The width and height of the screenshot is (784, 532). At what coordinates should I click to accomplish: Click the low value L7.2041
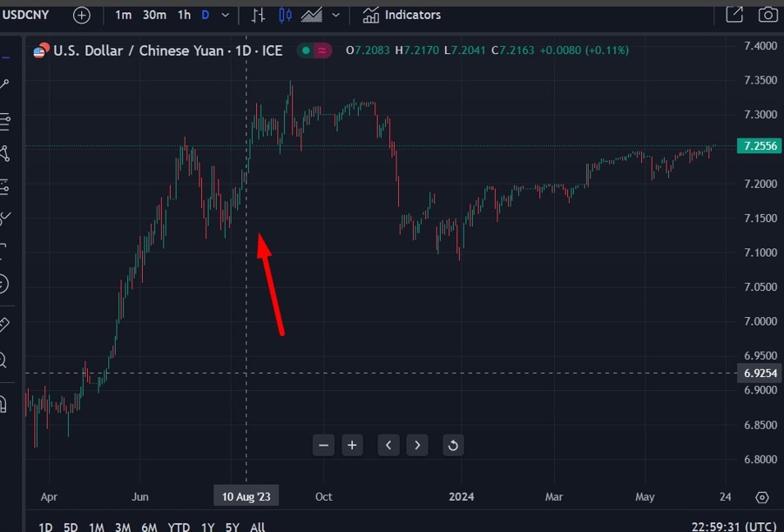coord(465,51)
